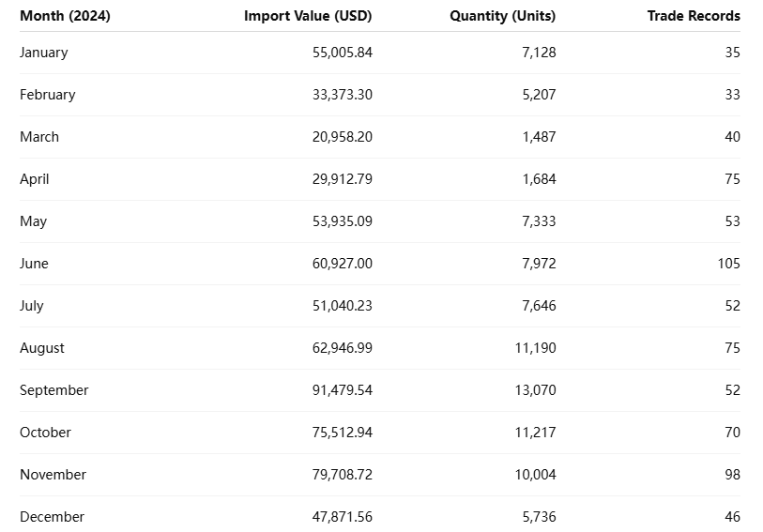Click the Month (2024) column header

65,16
